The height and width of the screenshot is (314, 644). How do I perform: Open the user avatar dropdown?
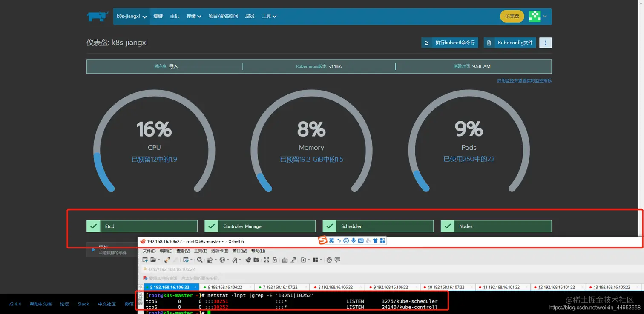(538, 16)
